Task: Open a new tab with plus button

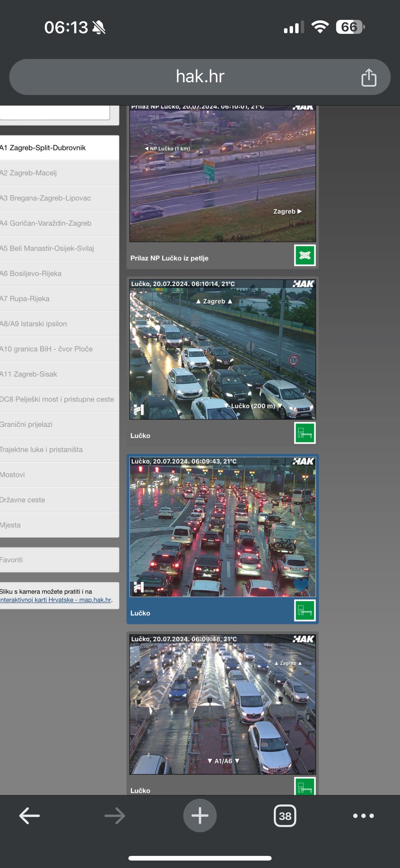Action: [x=200, y=816]
